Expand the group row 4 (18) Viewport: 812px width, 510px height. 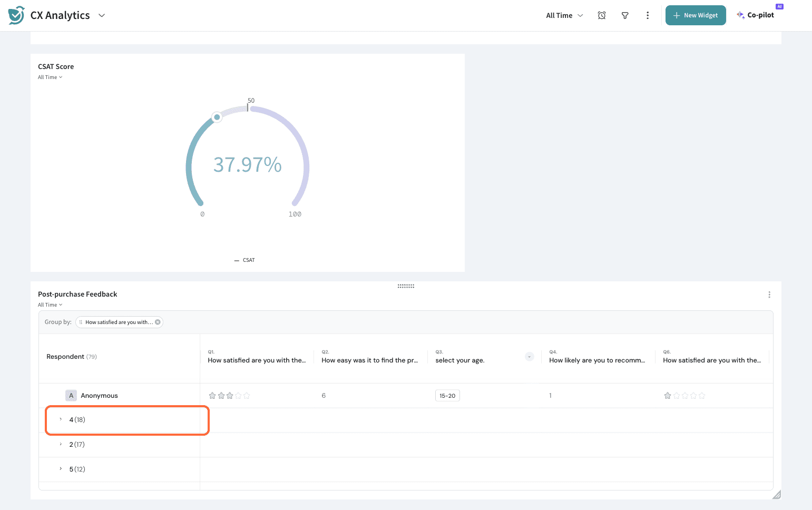click(61, 420)
